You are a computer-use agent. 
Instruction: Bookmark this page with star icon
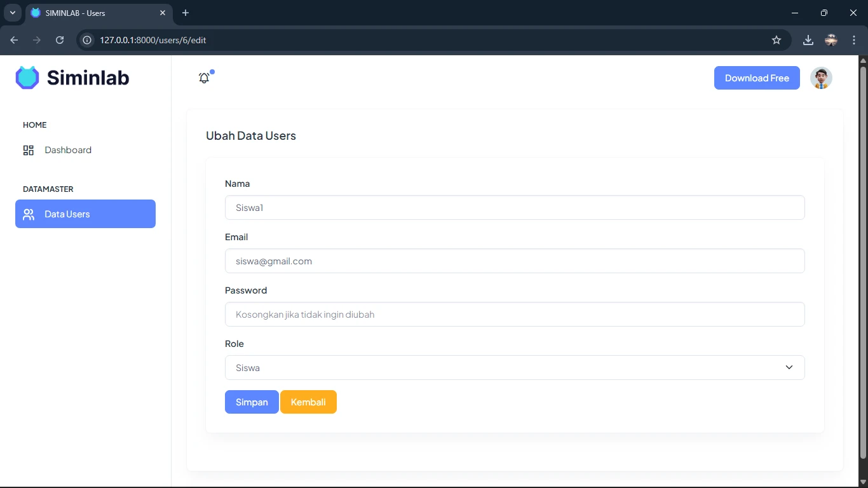tap(776, 40)
